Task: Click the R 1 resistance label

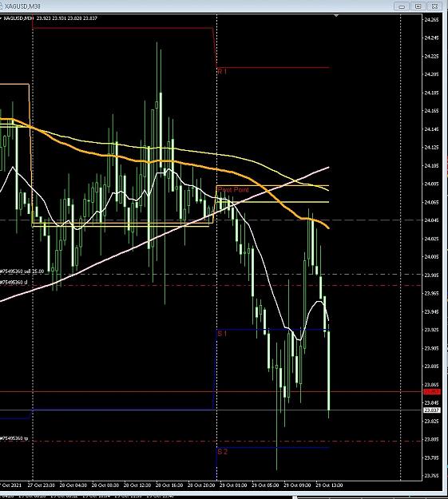Action: point(222,72)
